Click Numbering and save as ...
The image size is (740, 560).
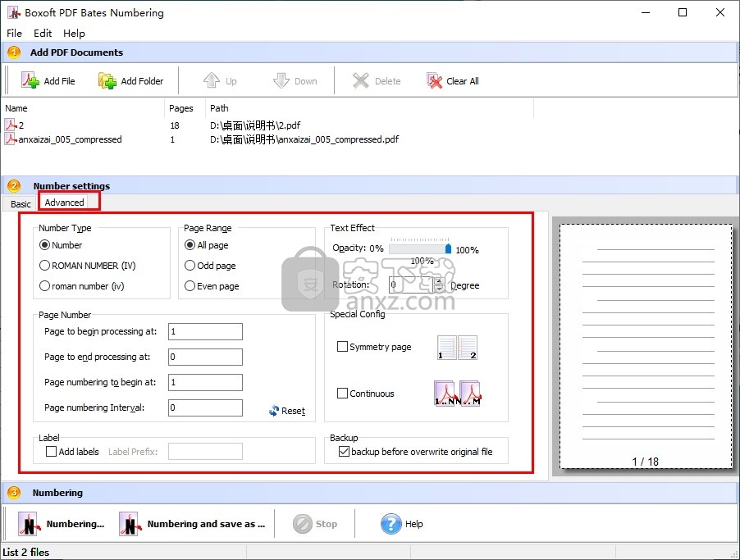pyautogui.click(x=192, y=524)
